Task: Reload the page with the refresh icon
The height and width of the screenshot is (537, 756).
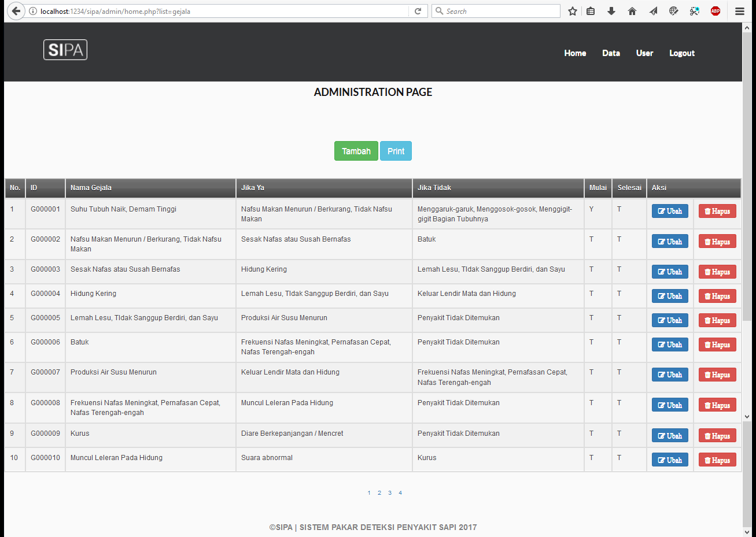Action: coord(418,11)
